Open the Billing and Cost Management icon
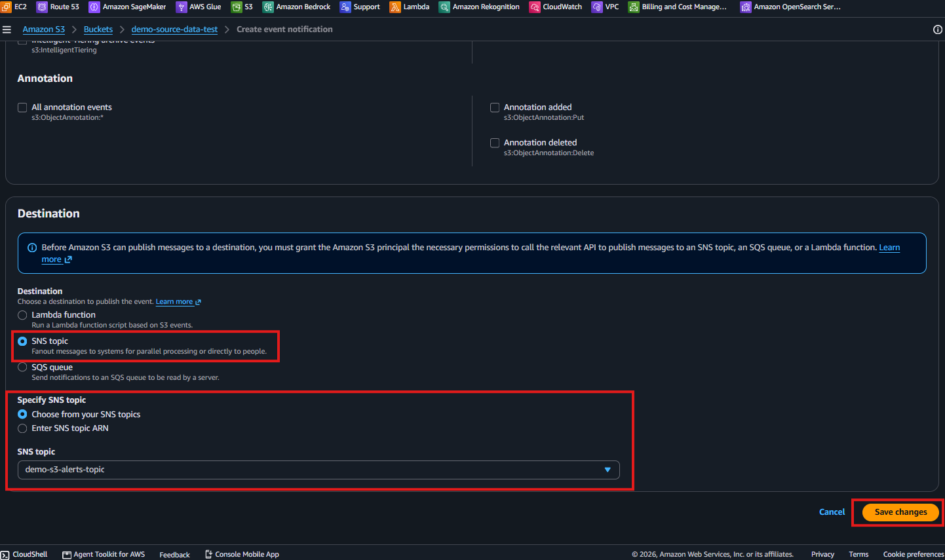 (634, 7)
